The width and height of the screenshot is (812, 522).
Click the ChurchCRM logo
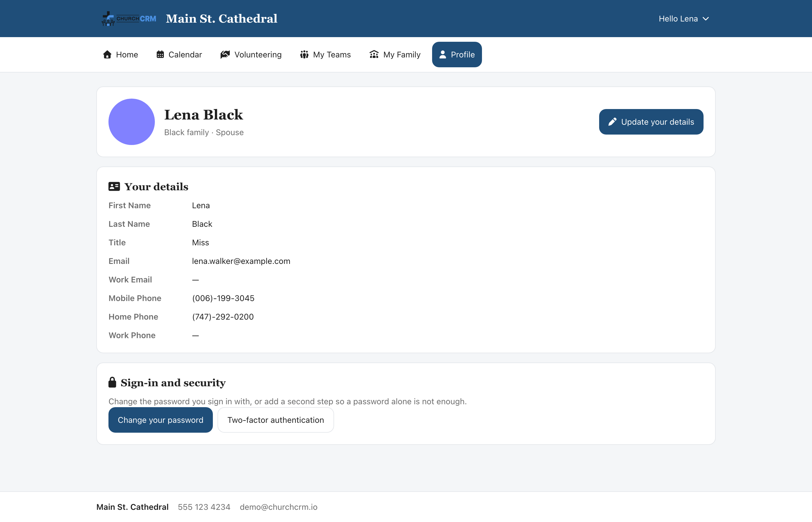pos(129,19)
